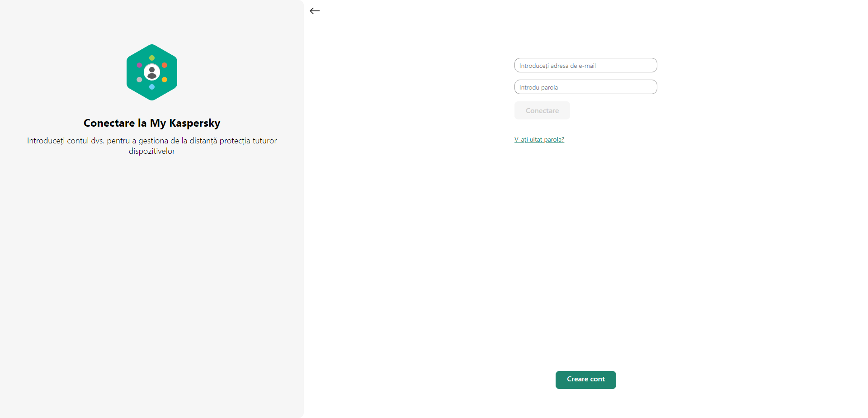The image size is (868, 418).
Task: Tap the circular profile silhouette graphic
Action: point(151,72)
